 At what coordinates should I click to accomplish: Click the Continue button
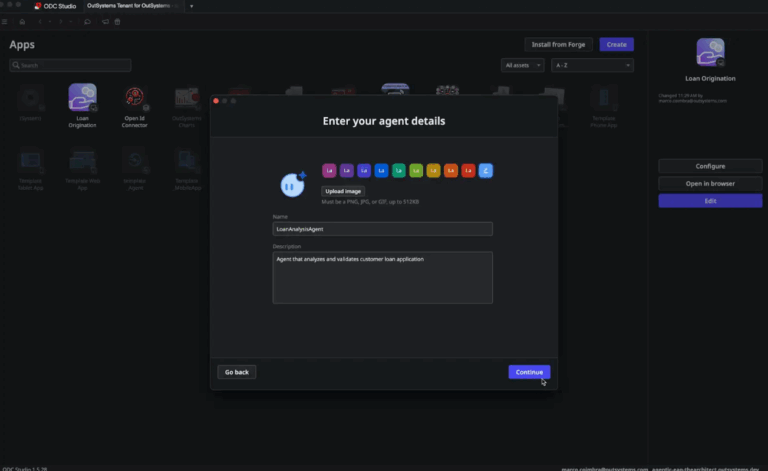pos(529,372)
